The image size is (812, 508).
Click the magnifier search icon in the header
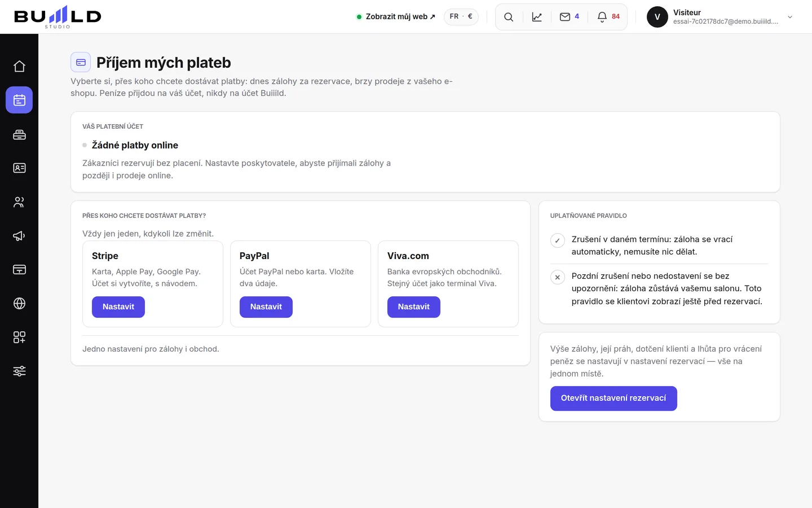pos(509,17)
